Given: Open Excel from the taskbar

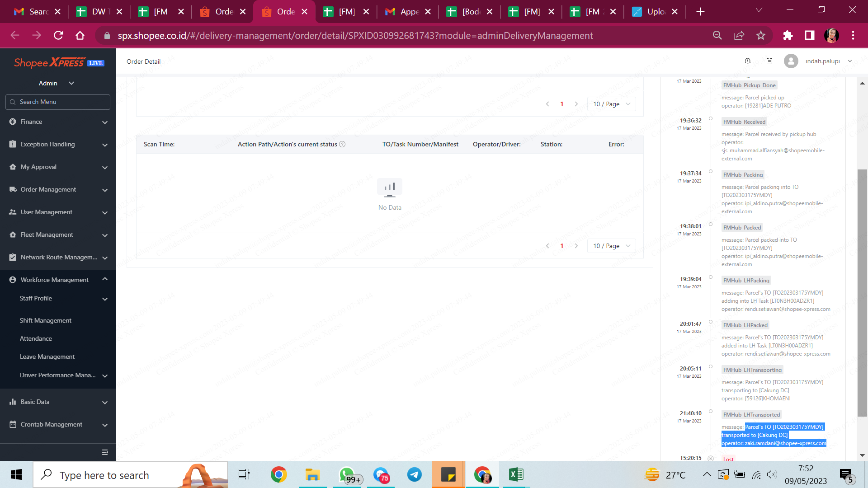Looking at the screenshot, I should [x=516, y=474].
